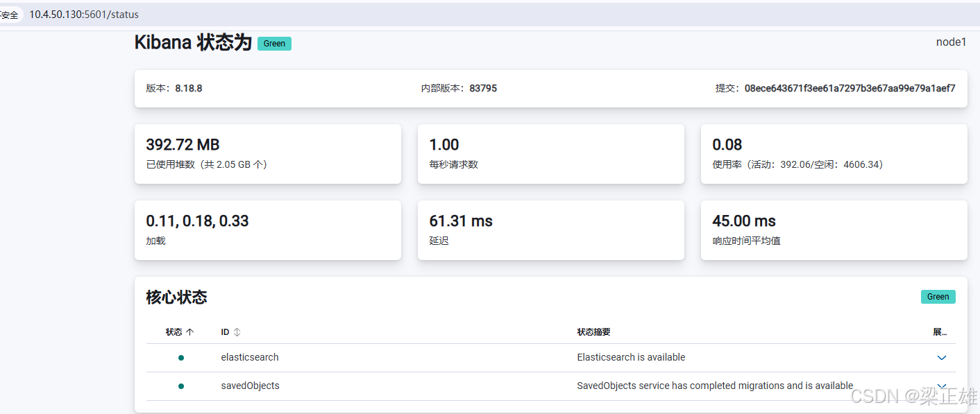Click the SavedObjects migrations summary text
The width and height of the screenshot is (980, 414).
(x=715, y=386)
